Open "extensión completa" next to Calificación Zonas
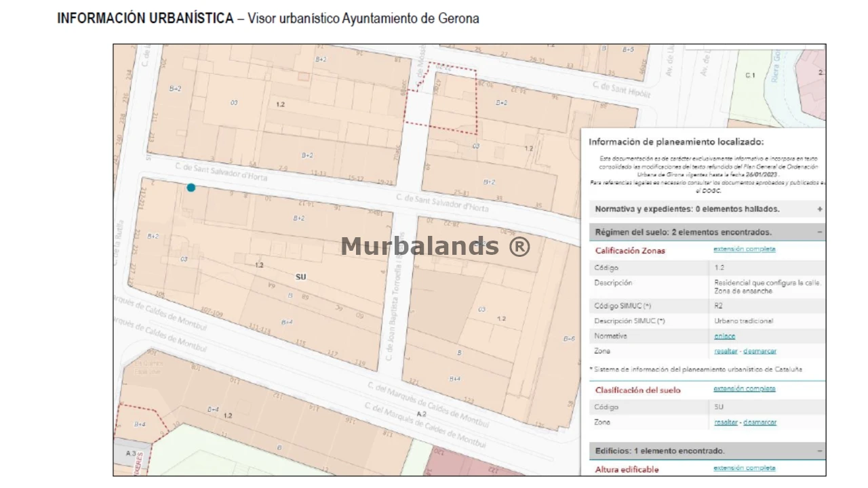868x488 pixels. (744, 249)
